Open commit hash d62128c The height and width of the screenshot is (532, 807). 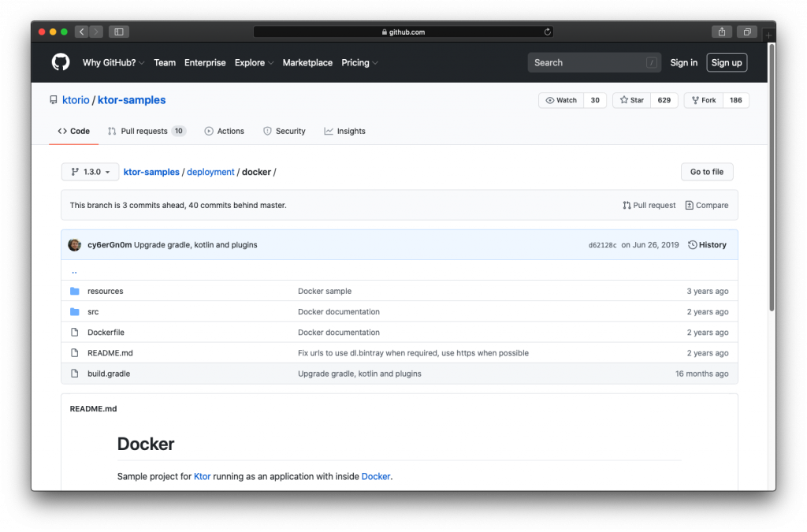click(x=602, y=245)
